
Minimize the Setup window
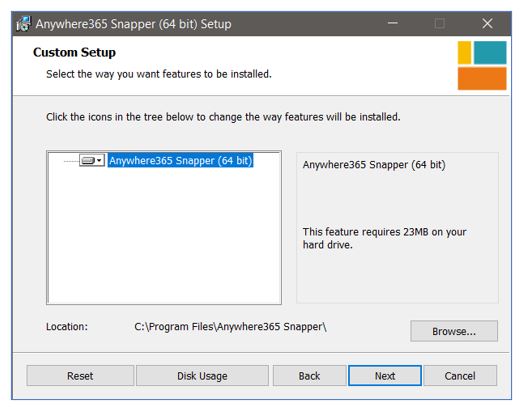coord(393,23)
